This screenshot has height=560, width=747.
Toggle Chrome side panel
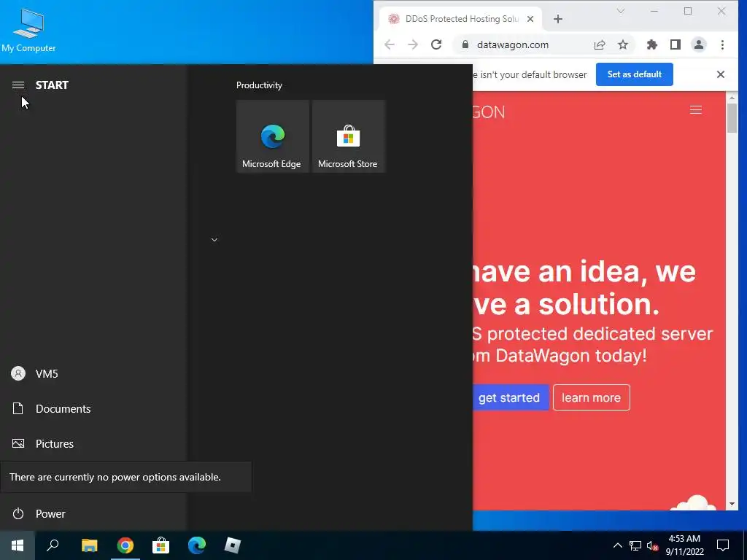click(675, 44)
